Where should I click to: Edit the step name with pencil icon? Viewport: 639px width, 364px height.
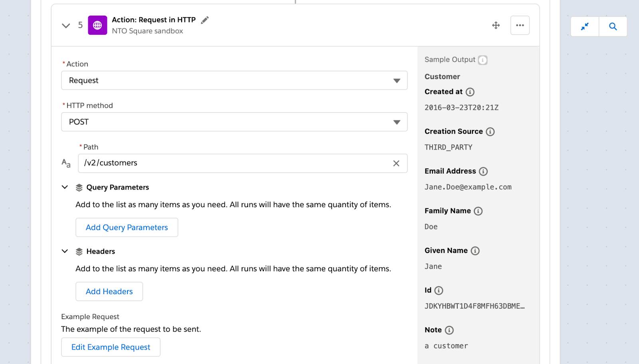(x=205, y=20)
